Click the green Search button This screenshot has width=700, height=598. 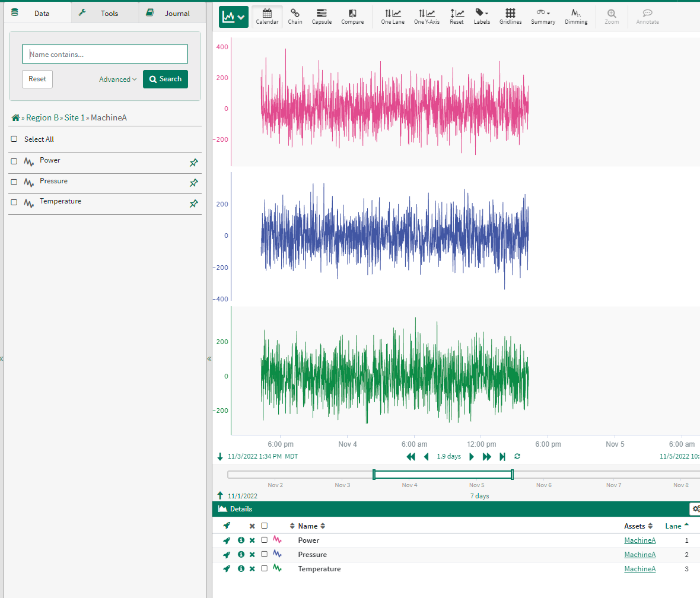[166, 79]
